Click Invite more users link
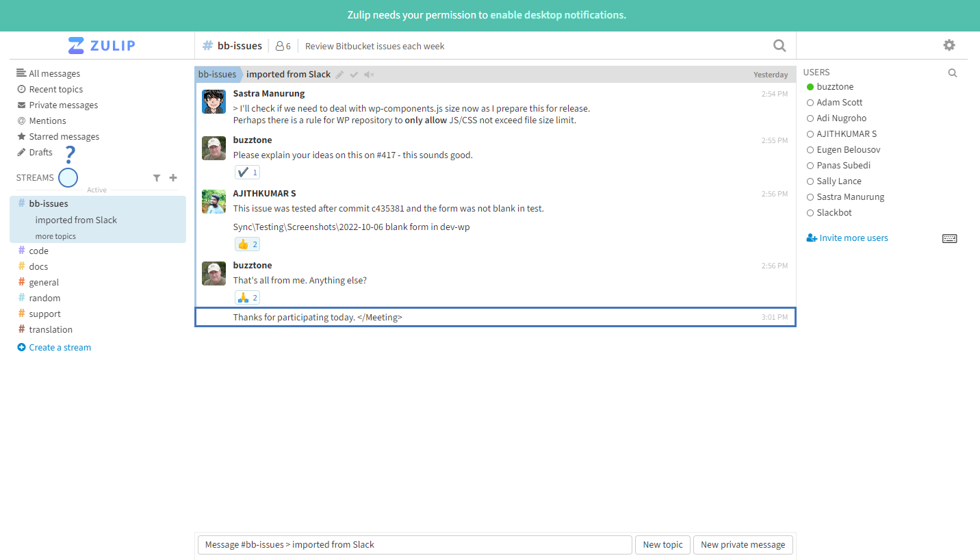The image size is (980, 560). tap(853, 238)
